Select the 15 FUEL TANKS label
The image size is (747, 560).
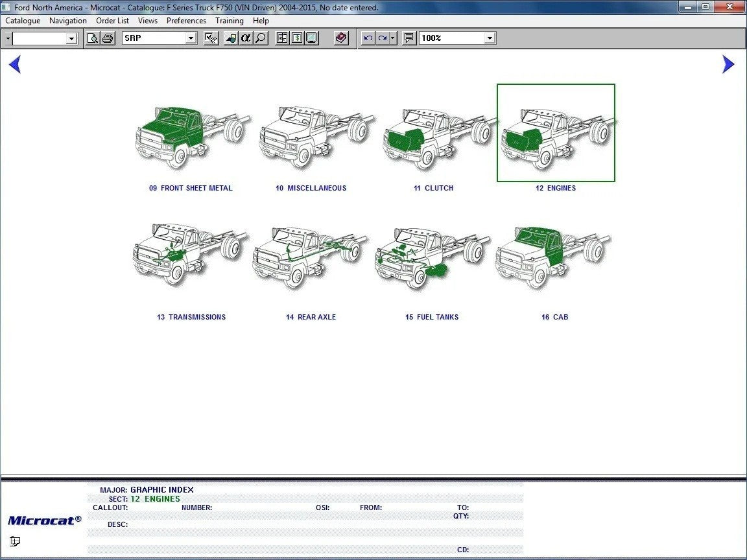432,317
